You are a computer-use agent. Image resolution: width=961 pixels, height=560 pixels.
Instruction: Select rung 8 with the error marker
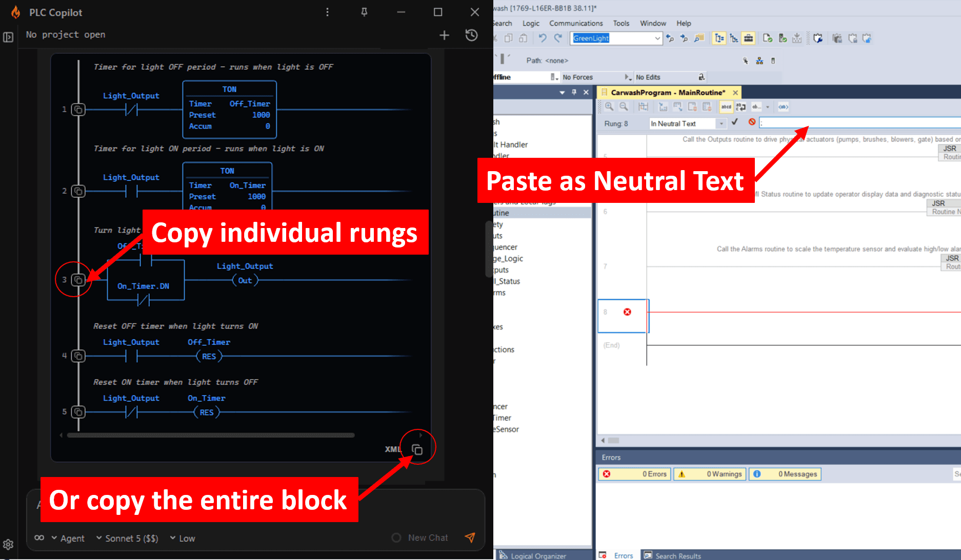coord(623,316)
